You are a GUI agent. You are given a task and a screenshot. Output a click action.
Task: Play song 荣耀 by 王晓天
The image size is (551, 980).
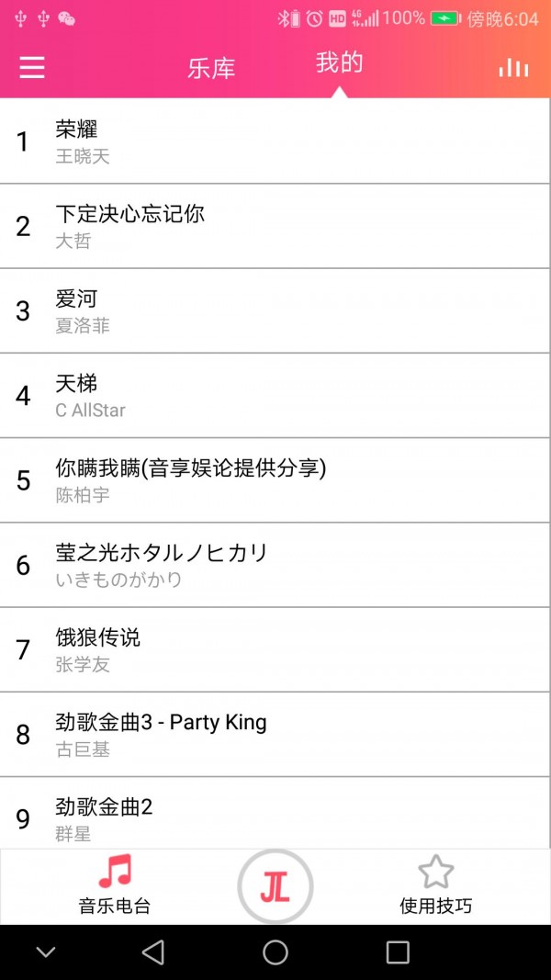tap(275, 141)
